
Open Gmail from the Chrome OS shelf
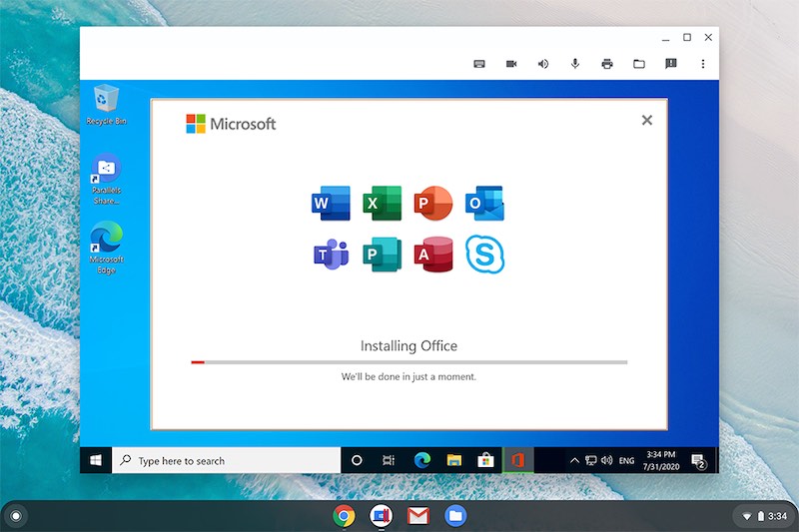click(x=418, y=516)
